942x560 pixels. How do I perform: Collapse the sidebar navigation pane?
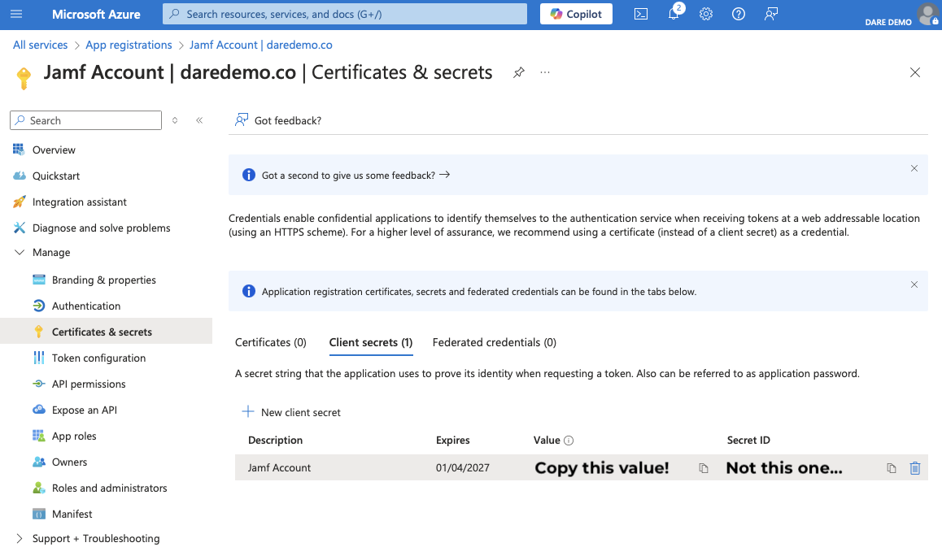click(x=199, y=120)
